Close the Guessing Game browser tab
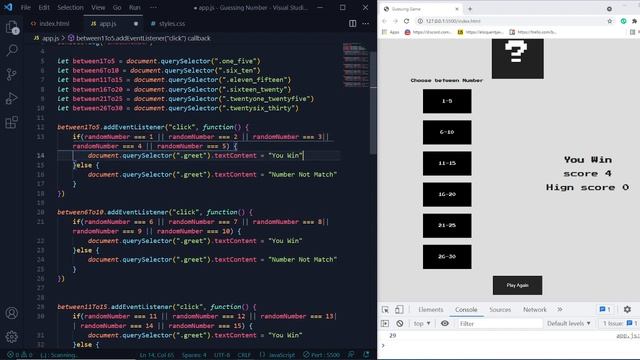Screen dimensions: 640x360 tap(457, 9)
